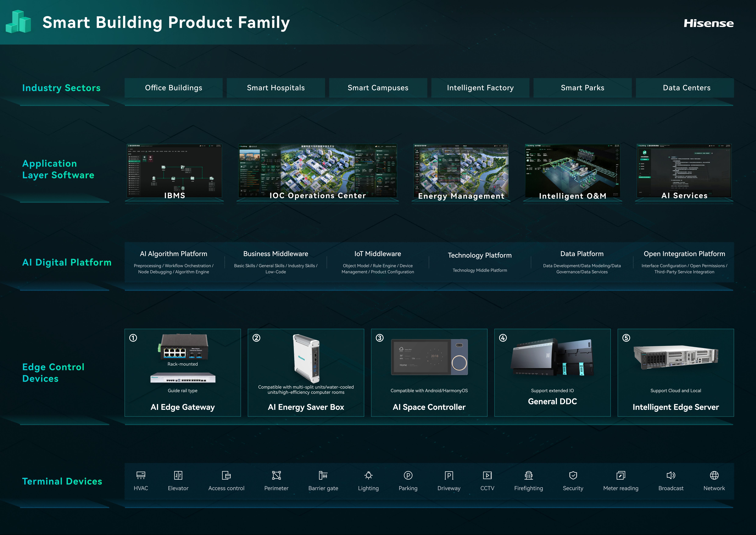Select the Application Layer Software label
The height and width of the screenshot is (535, 756).
pos(58,169)
